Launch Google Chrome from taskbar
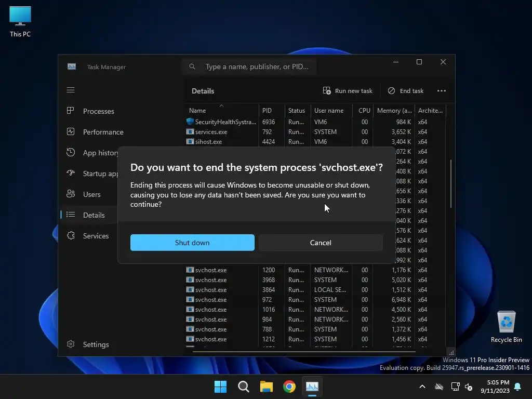Screen dimensions: 532x399 click(x=289, y=387)
